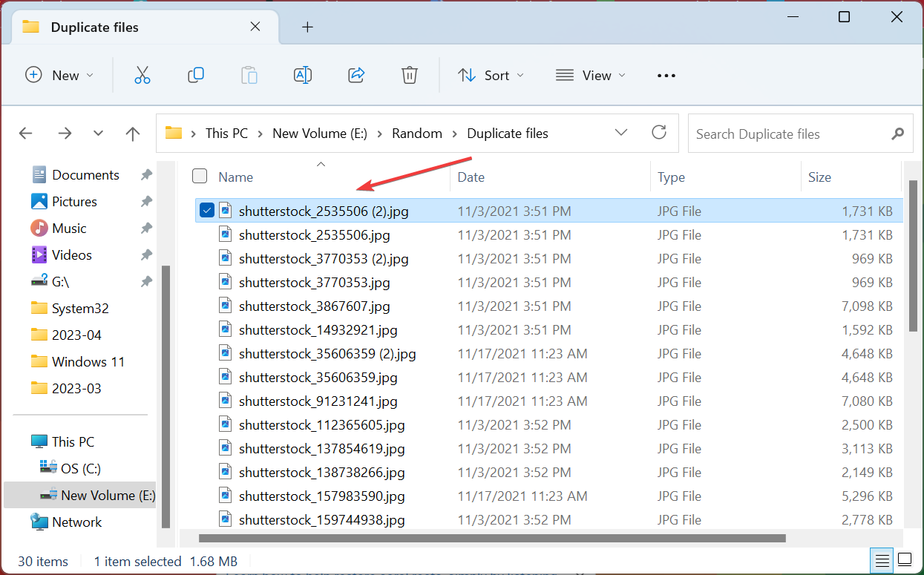Viewport: 924px width, 575px height.
Task: Select New Volume (E:) in sidebar
Action: (80, 495)
